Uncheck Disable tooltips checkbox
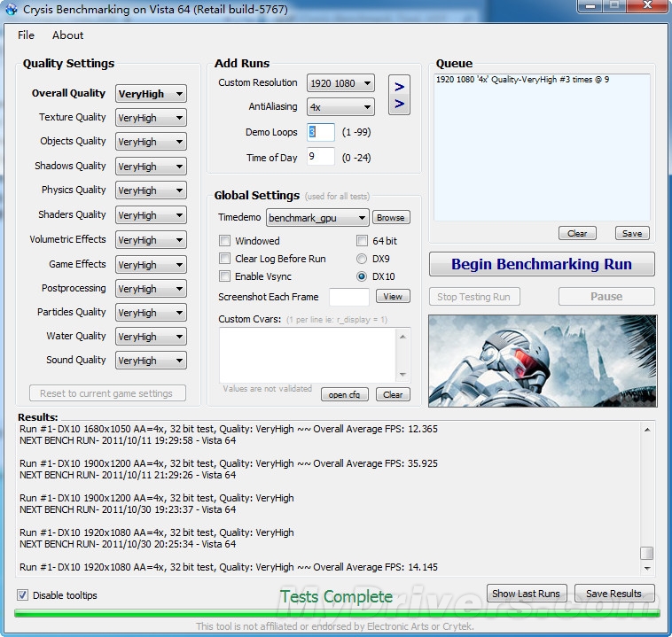Screen dimensions: 672x637 pyautogui.click(x=22, y=595)
